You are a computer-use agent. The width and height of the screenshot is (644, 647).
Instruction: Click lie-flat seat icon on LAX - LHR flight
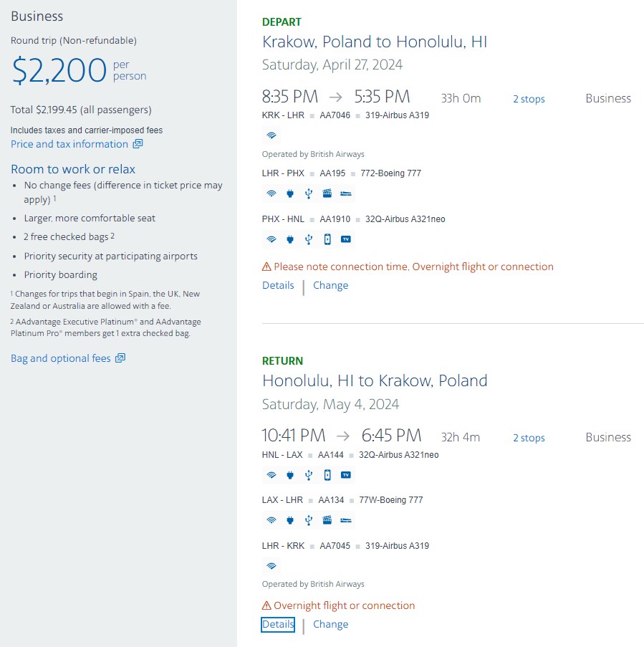[x=346, y=520]
